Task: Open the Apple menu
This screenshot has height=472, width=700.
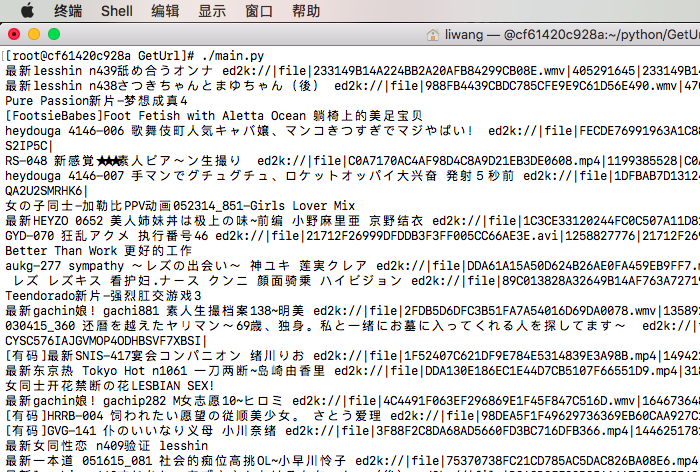Action: pos(27,10)
